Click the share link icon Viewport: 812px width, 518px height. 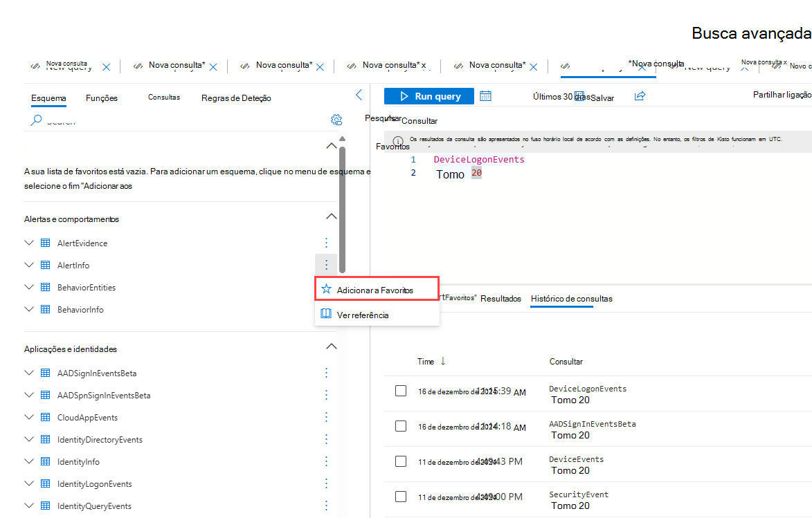point(640,96)
